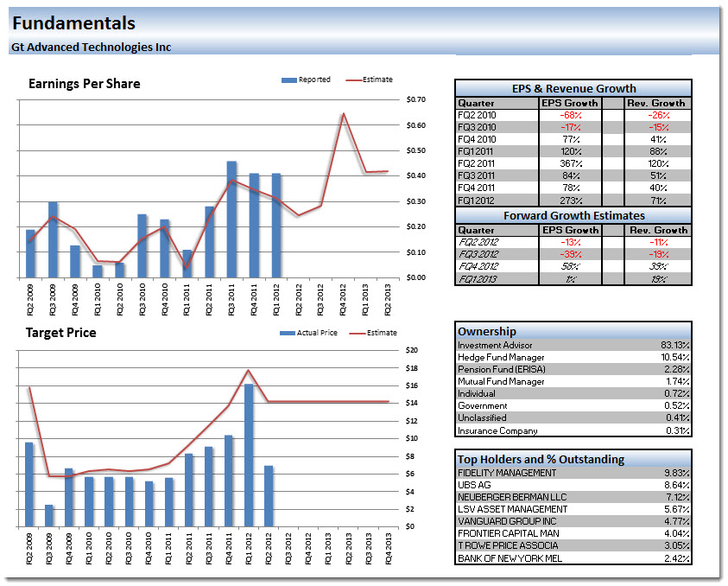Viewport: 728px width, 586px height.
Task: Select the Gt Advanced Technologies Inc subtitle
Action: tap(91, 47)
